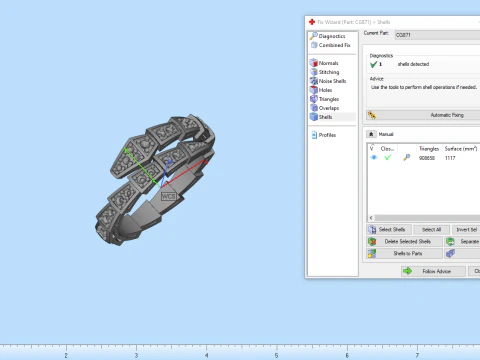Click the shell list left scroll arrow
Image resolution: width=480 pixels, height=360 pixels.
coord(371,218)
